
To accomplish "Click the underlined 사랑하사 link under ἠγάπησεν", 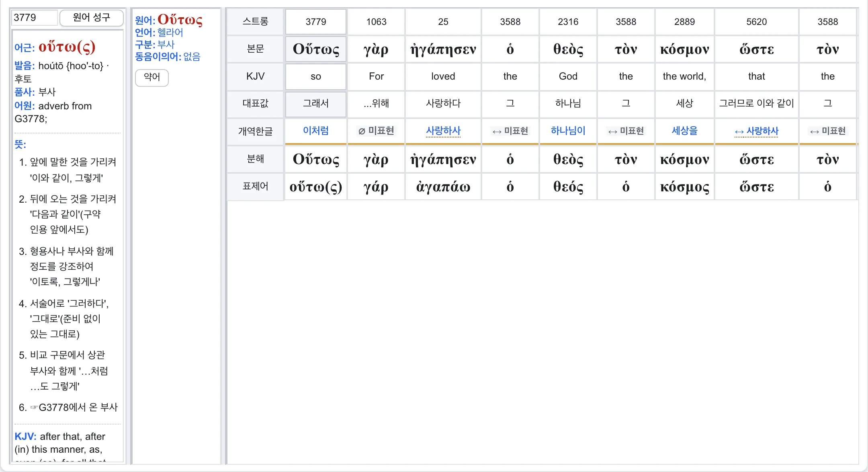I will (443, 131).
